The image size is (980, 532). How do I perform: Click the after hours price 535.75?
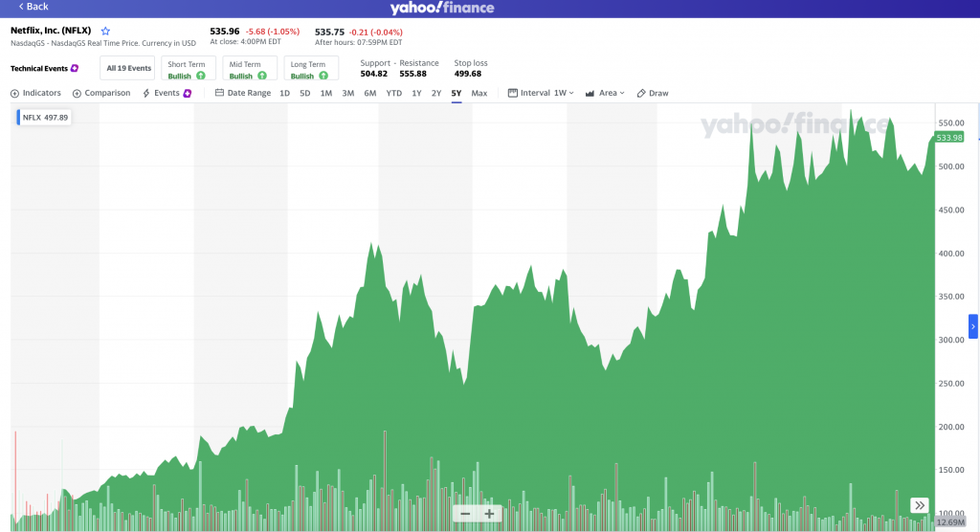329,32
